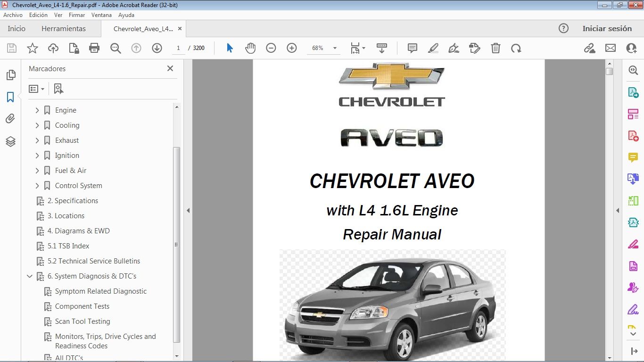The height and width of the screenshot is (362, 644).
Task: Open Component Tests bookmark
Action: tap(82, 306)
